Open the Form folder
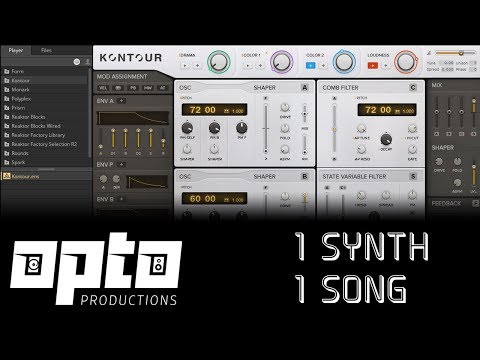The height and width of the screenshot is (360, 480). (45, 71)
